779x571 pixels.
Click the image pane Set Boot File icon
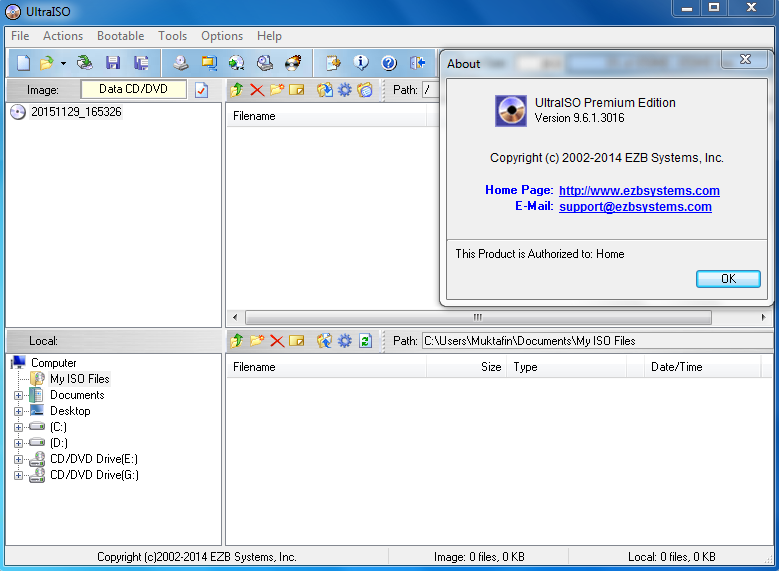(365, 90)
